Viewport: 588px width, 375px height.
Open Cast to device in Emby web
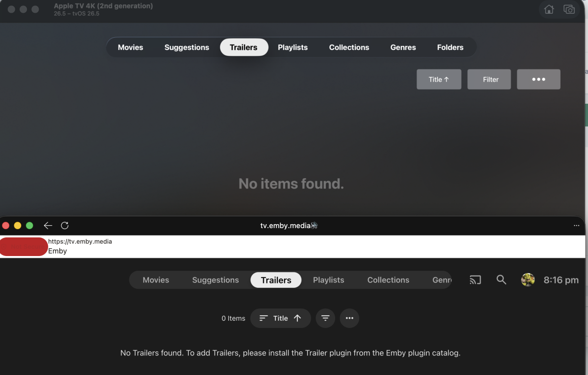click(x=475, y=280)
